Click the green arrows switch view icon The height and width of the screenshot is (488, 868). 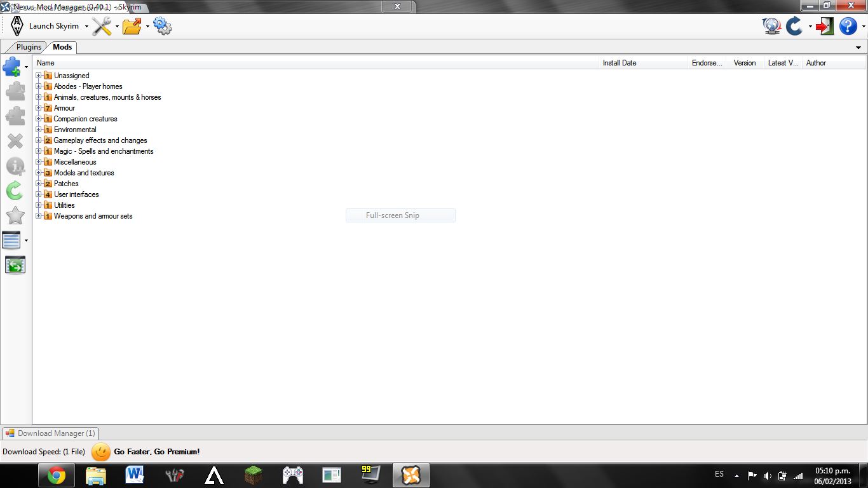[15, 265]
